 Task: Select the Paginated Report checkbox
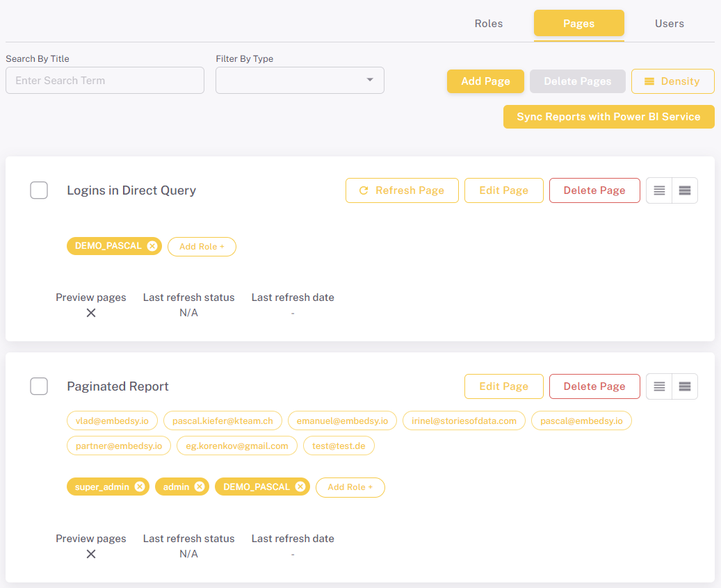click(x=39, y=386)
